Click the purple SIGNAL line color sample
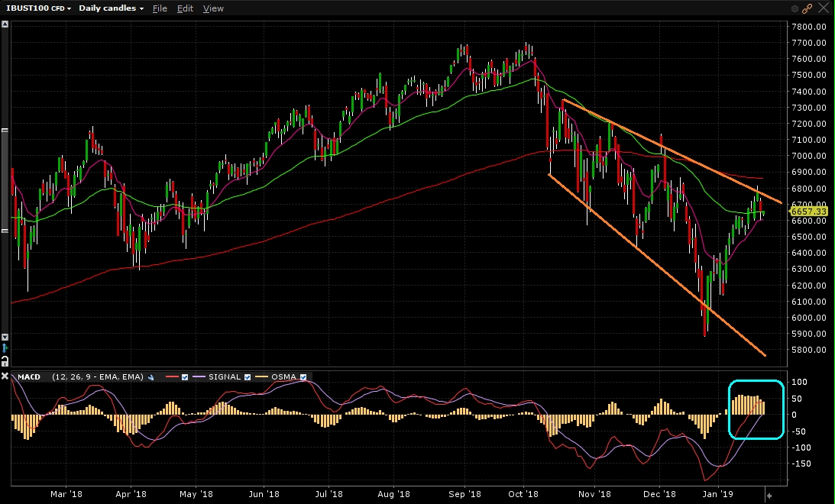This screenshot has width=835, height=504. pyautogui.click(x=199, y=376)
